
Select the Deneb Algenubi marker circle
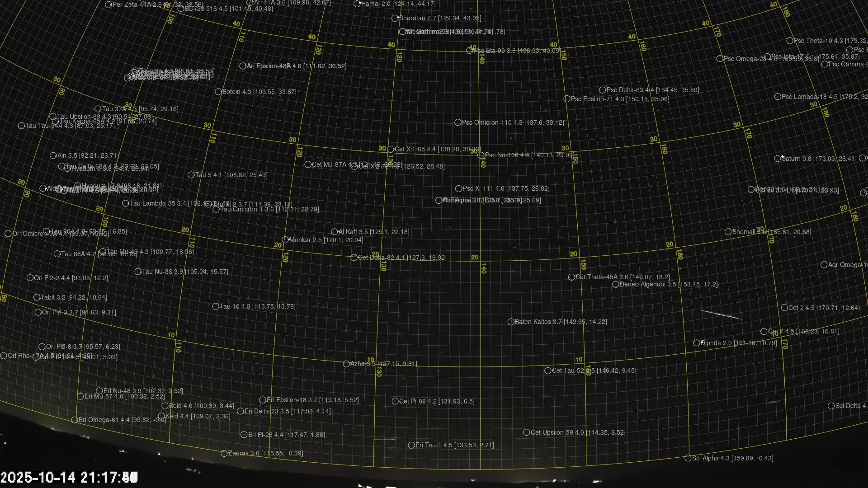[616, 285]
